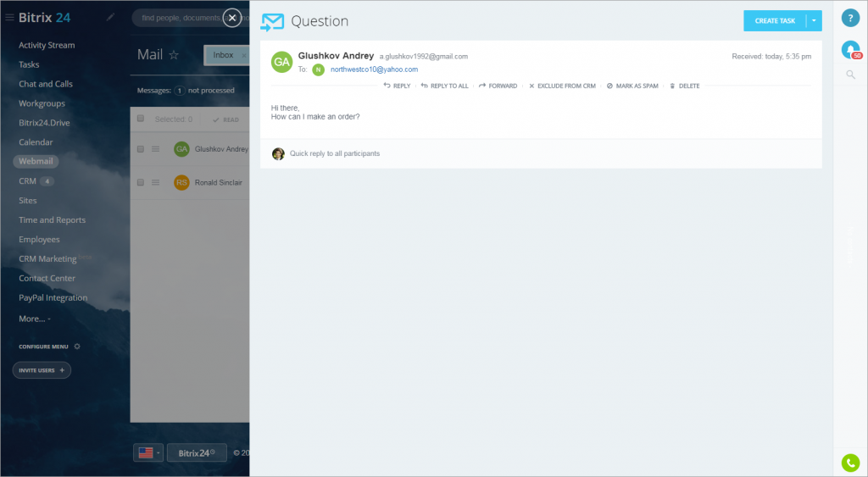Check the Glushkov Andrey message checkbox

tap(141, 149)
